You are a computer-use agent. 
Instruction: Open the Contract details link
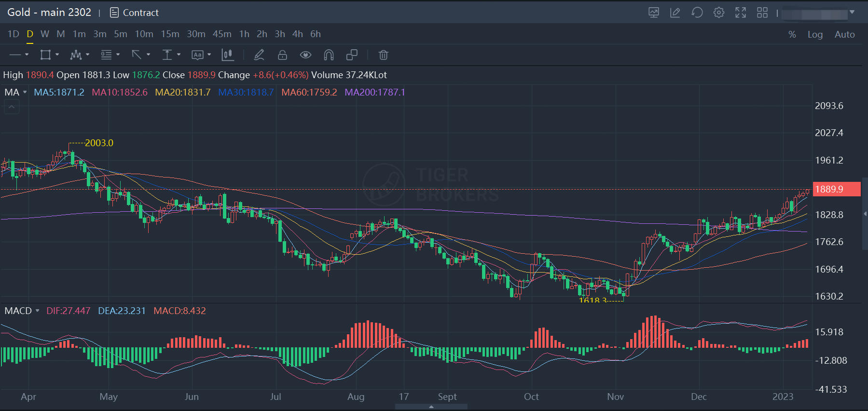coord(135,13)
